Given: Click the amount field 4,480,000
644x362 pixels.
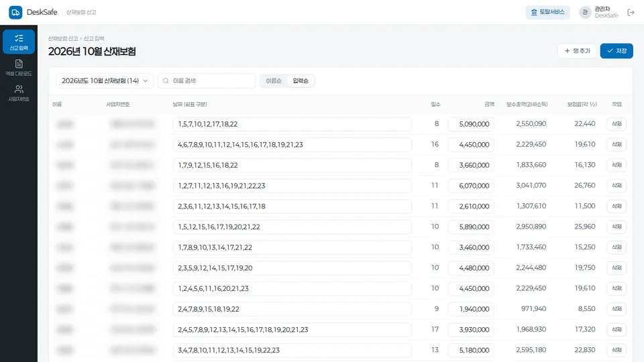Looking at the screenshot, I should click(x=471, y=268).
